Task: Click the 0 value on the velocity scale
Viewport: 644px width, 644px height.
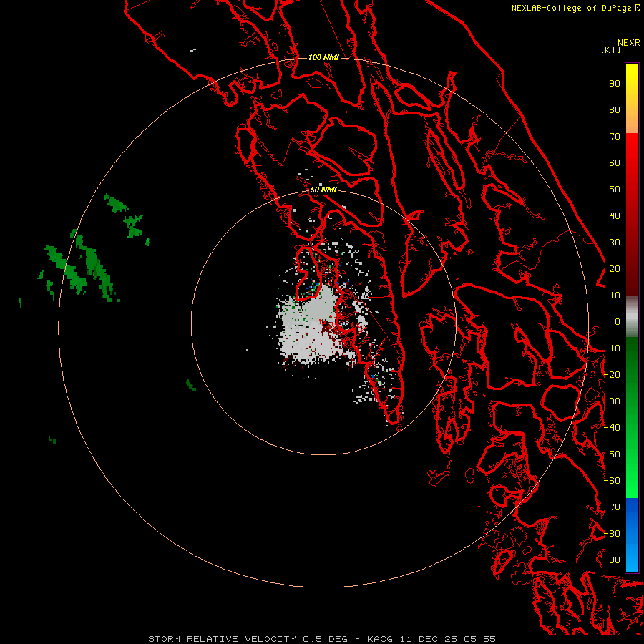Action: [618, 321]
